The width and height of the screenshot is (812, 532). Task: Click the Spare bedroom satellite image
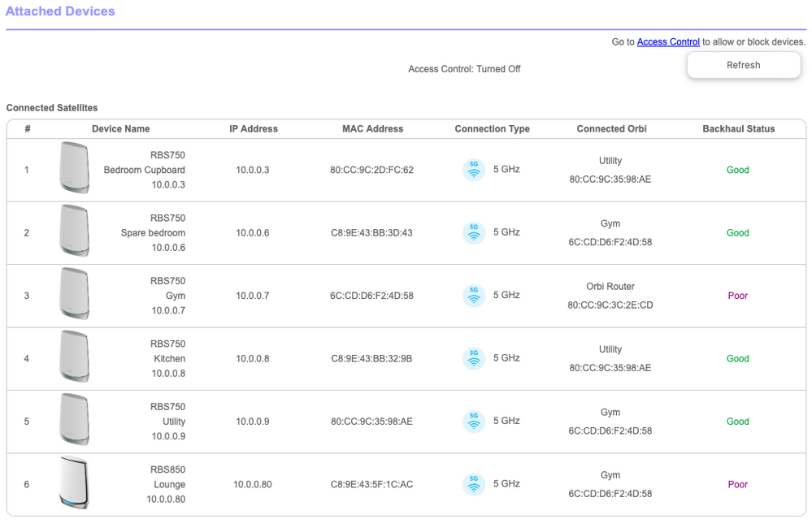pyautogui.click(x=74, y=231)
